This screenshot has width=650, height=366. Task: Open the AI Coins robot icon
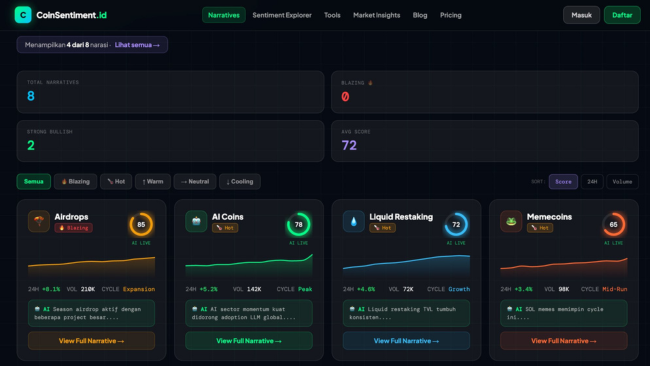(x=196, y=221)
